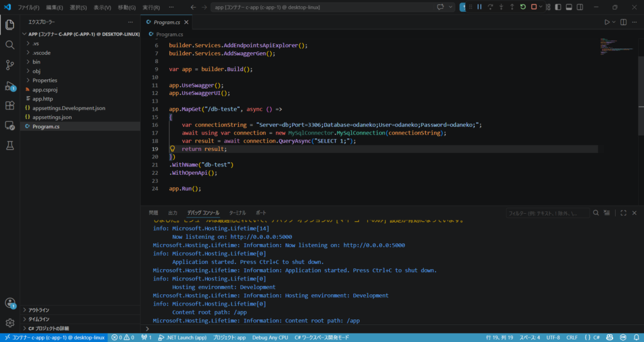Screen dimensions: 644x342
Task: Open the ファイル(F) menu
Action: point(28,8)
